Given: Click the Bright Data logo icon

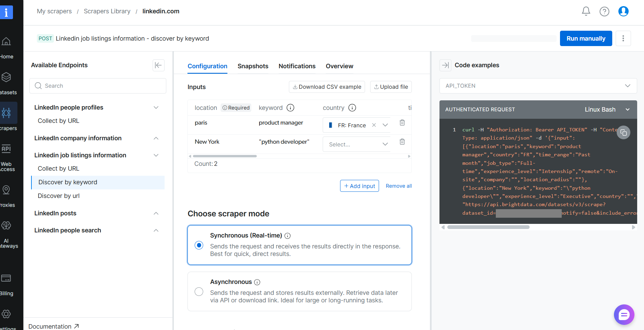Looking at the screenshot, I should pos(6,12).
